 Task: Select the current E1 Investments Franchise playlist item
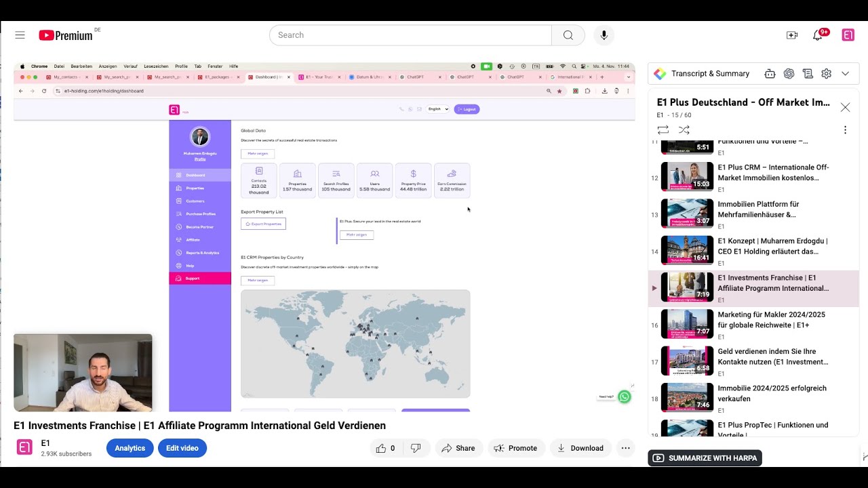click(x=753, y=288)
